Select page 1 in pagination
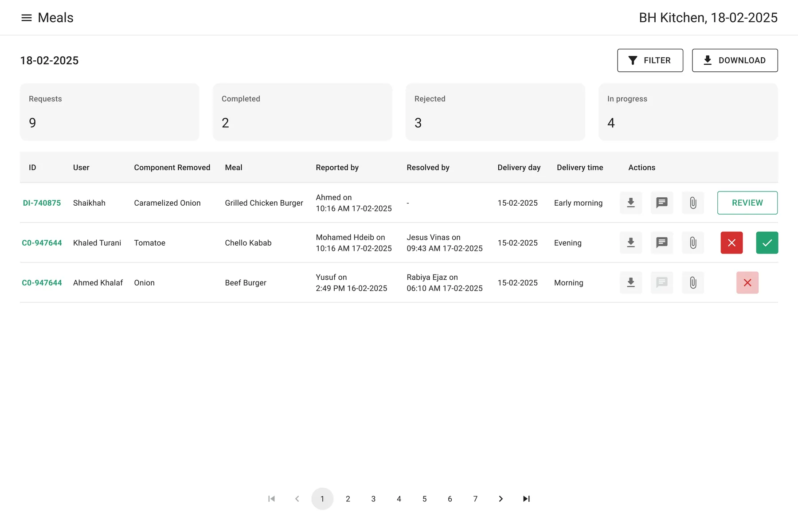This screenshot has height=532, width=798. tap(322, 499)
